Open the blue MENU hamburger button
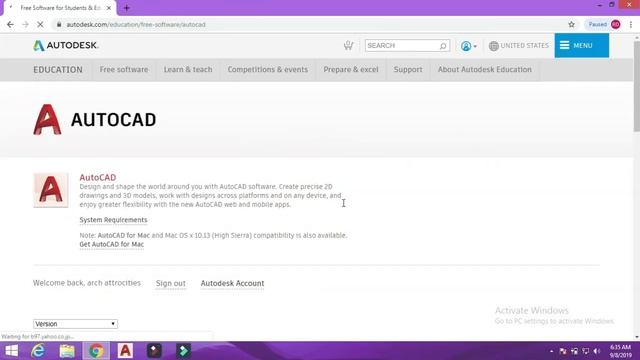Image resolution: width=640 pixels, height=360 pixels. pyautogui.click(x=581, y=45)
